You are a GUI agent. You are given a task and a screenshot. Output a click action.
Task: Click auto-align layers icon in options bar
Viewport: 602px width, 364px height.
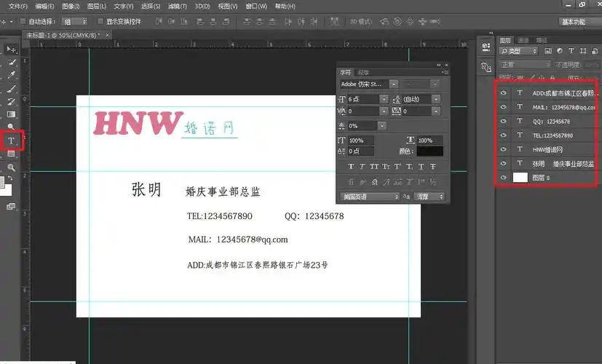pyautogui.click(x=334, y=22)
